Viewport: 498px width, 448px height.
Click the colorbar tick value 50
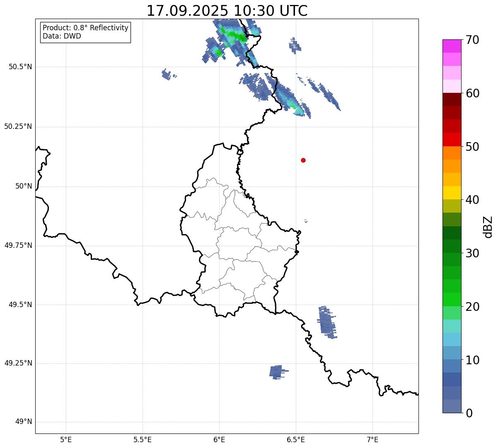[472, 147]
